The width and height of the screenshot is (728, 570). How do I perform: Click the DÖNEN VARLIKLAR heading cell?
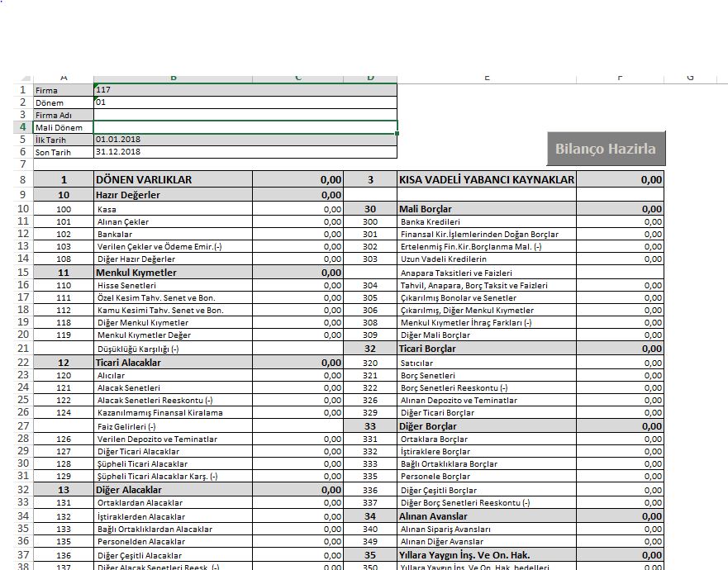pyautogui.click(x=173, y=179)
